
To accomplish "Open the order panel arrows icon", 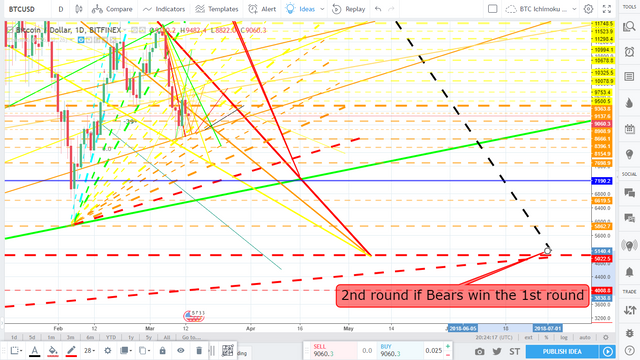I will point(629,310).
